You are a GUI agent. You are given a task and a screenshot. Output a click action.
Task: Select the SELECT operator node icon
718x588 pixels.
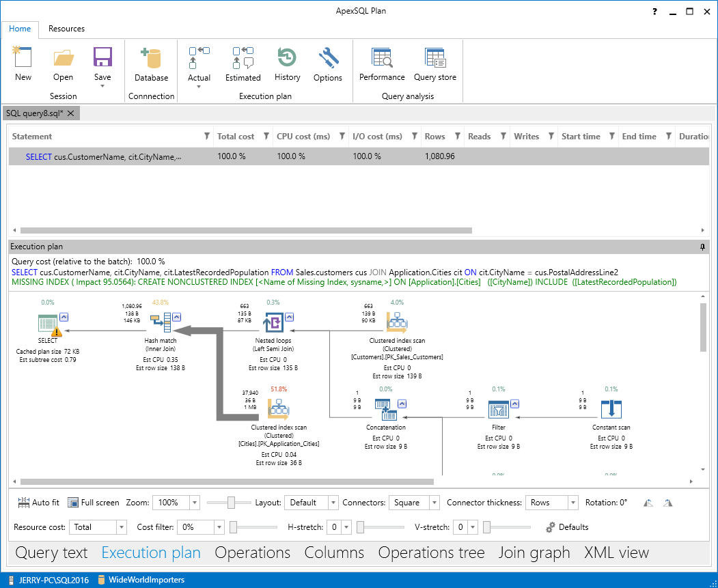(49, 324)
